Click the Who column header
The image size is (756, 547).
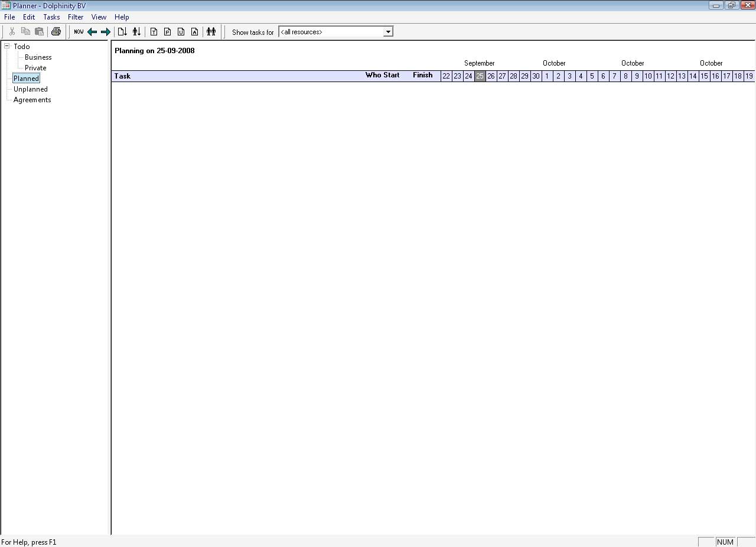[373, 75]
